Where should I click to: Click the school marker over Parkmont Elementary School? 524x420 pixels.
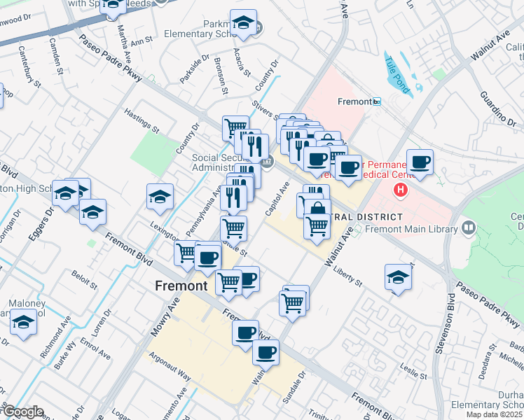243,24
